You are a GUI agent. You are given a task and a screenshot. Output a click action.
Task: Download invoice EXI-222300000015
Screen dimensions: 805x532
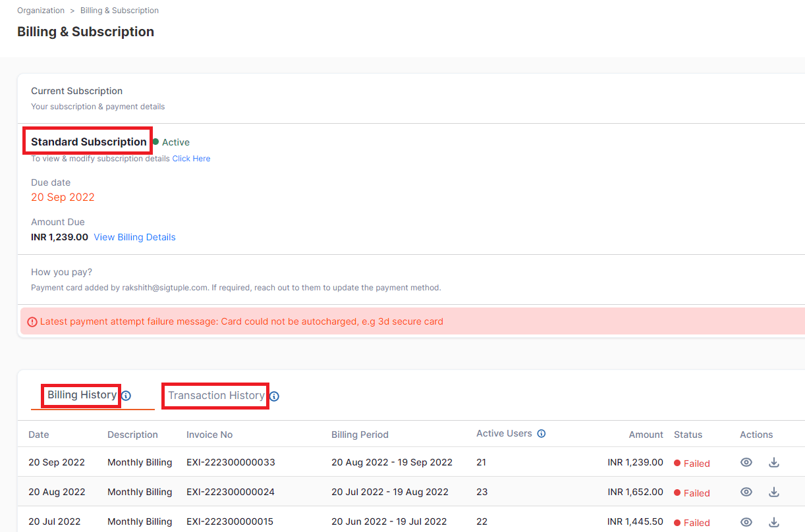tap(774, 521)
